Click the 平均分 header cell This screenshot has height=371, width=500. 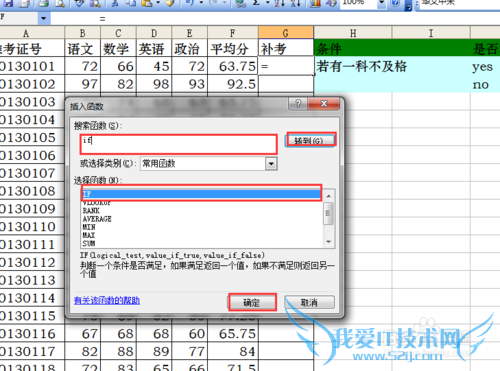233,49
